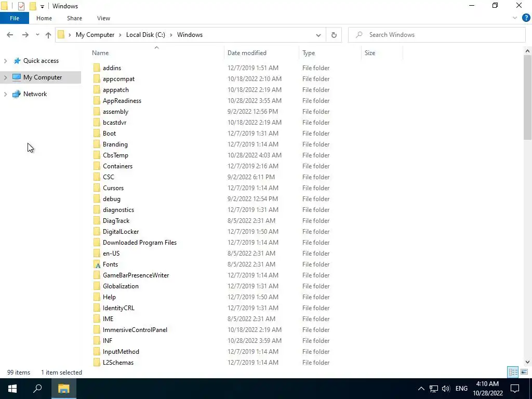Expand the Network tree node
This screenshot has height=399, width=532.
point(5,94)
